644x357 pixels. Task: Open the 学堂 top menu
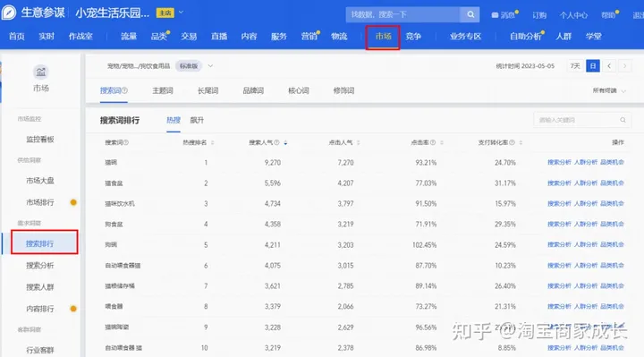594,36
